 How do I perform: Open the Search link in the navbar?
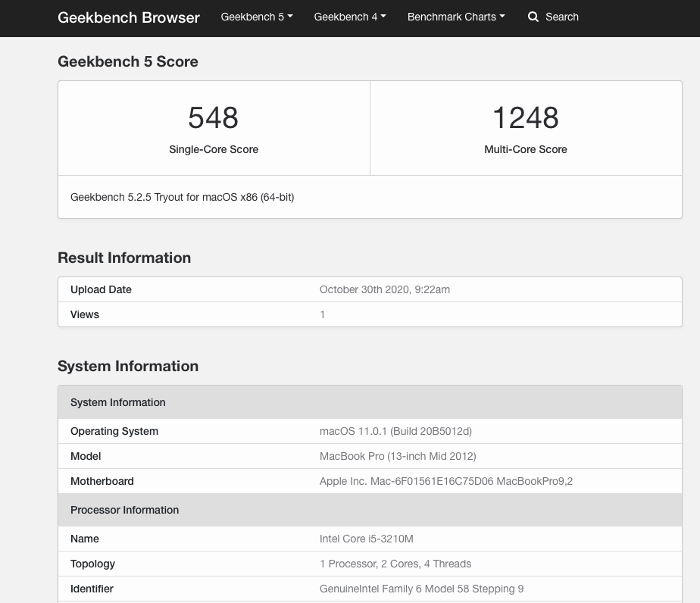[562, 17]
